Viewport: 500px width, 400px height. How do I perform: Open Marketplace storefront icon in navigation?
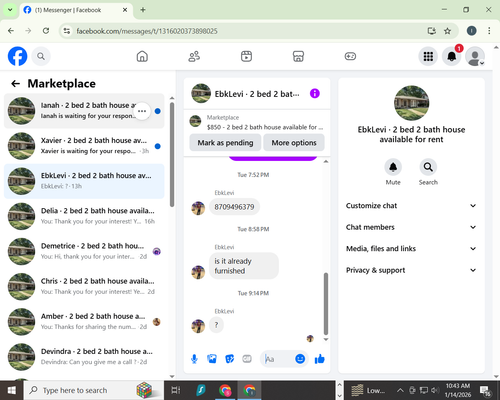[x=298, y=56]
